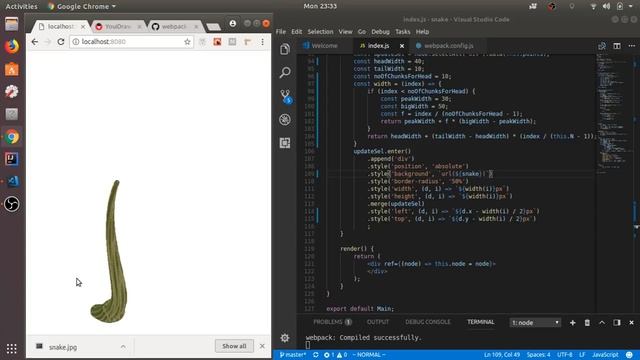Click the red extension icon in Chrome toolbar
The image size is (640, 360).
tap(217, 42)
